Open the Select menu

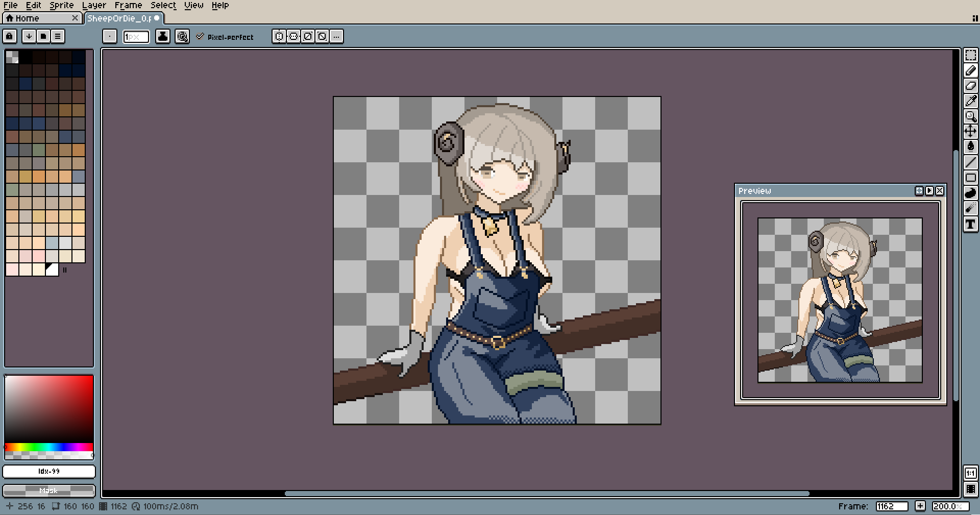pos(163,5)
